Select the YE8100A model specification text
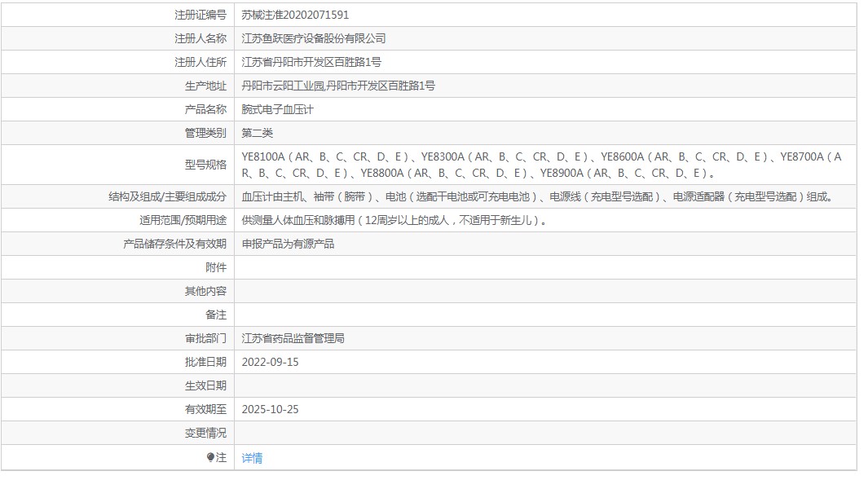Viewport: 868px width, 480px height. (541, 165)
